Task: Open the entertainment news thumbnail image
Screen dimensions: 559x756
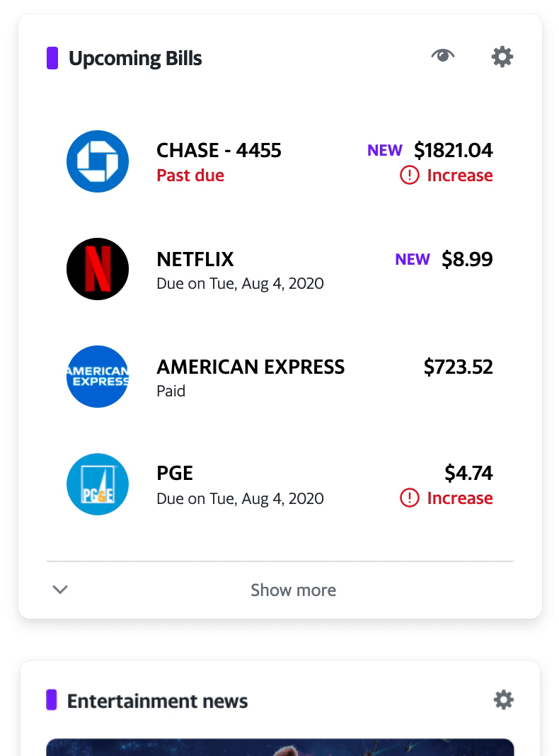Action: coord(280,747)
